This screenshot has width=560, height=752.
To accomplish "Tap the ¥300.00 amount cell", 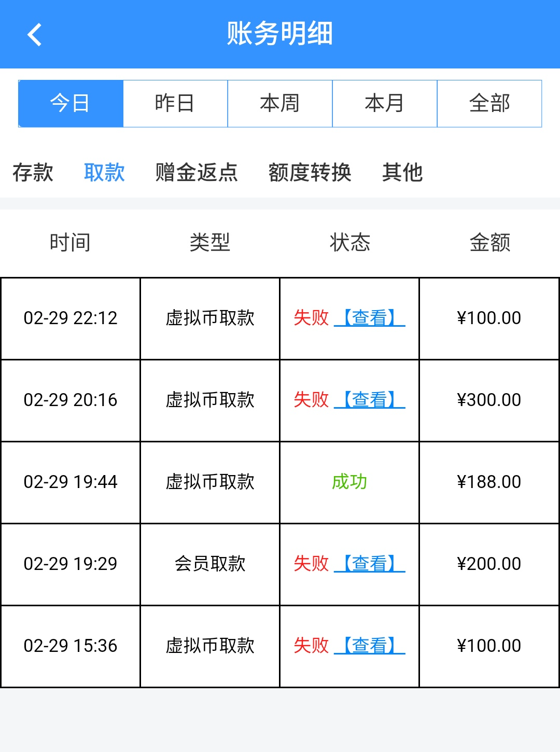I will coord(489,400).
